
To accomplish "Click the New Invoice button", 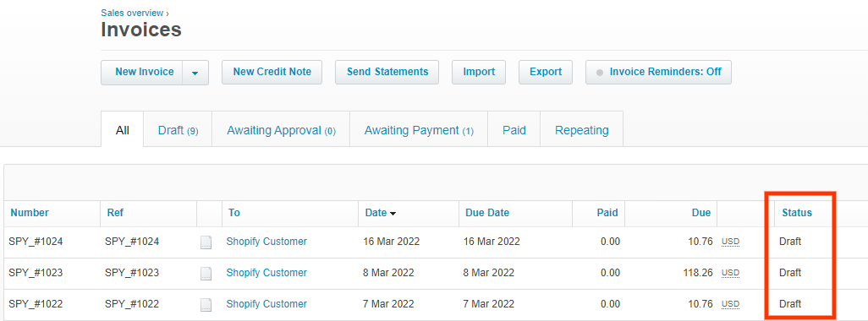I will (x=142, y=73).
